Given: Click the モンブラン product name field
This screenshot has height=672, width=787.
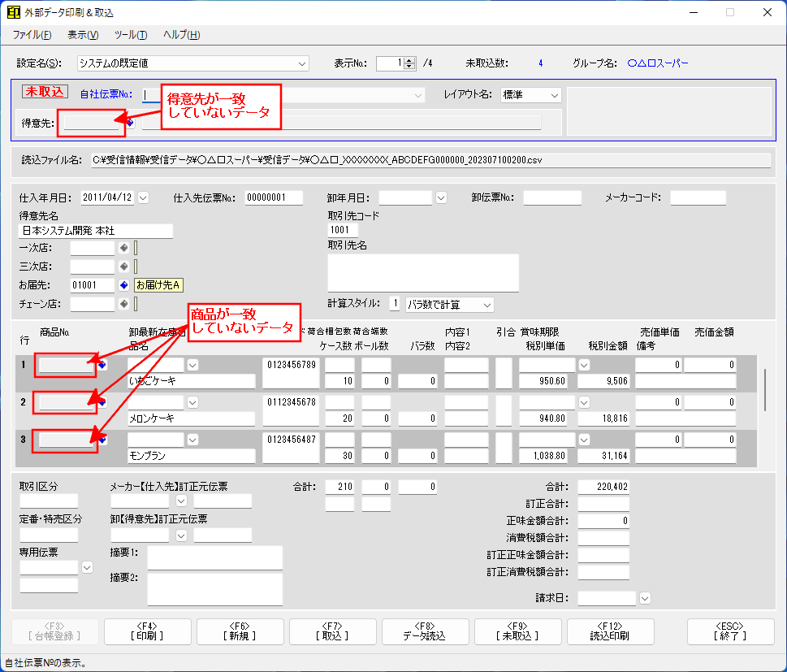Looking at the screenshot, I should (x=191, y=456).
